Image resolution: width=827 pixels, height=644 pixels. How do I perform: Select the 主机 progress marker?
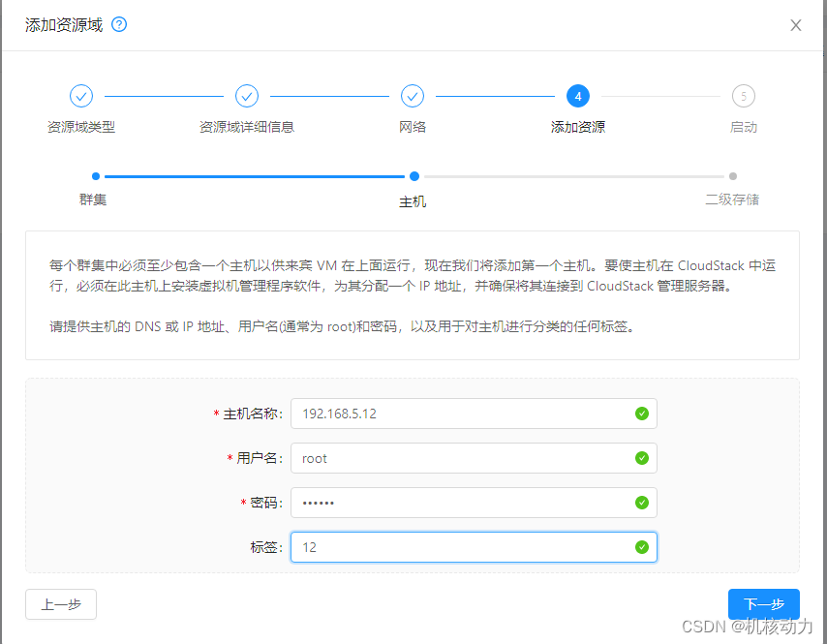click(414, 176)
